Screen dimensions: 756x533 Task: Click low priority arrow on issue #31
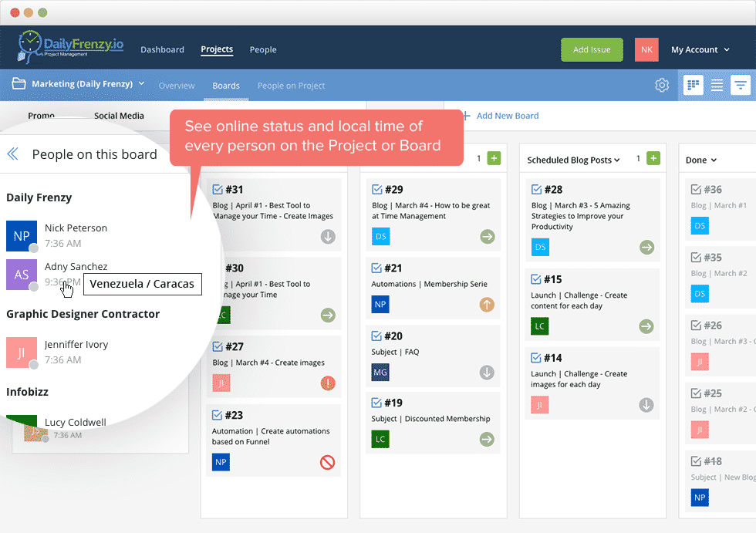tap(328, 237)
